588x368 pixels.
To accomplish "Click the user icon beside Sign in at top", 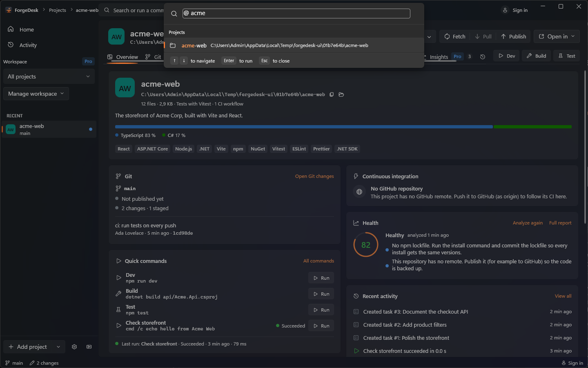I will (506, 10).
